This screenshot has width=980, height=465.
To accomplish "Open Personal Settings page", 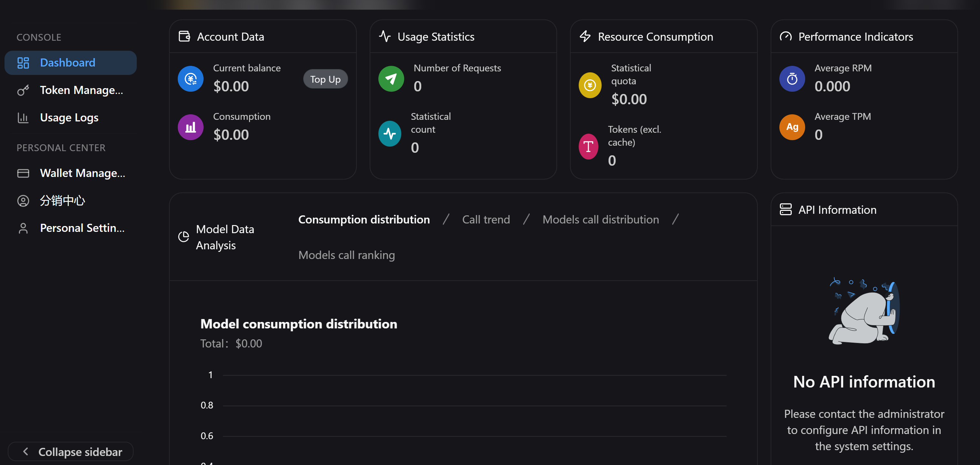I will (70, 228).
